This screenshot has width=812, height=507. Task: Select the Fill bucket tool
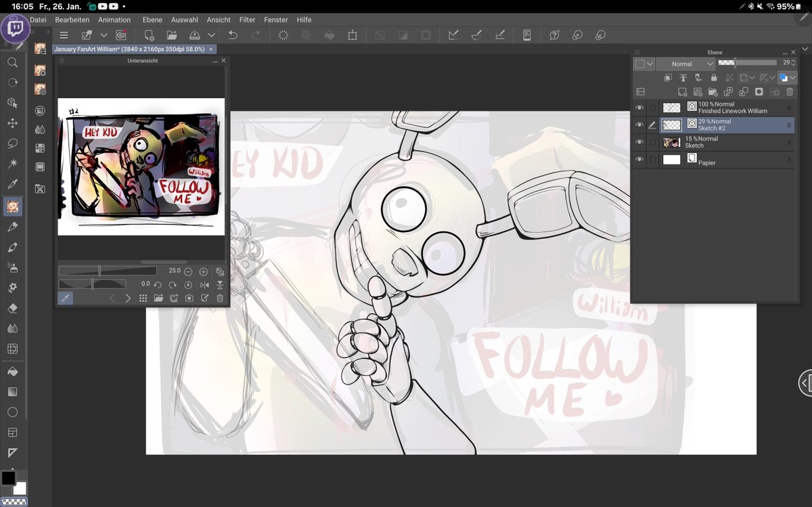pyautogui.click(x=12, y=371)
